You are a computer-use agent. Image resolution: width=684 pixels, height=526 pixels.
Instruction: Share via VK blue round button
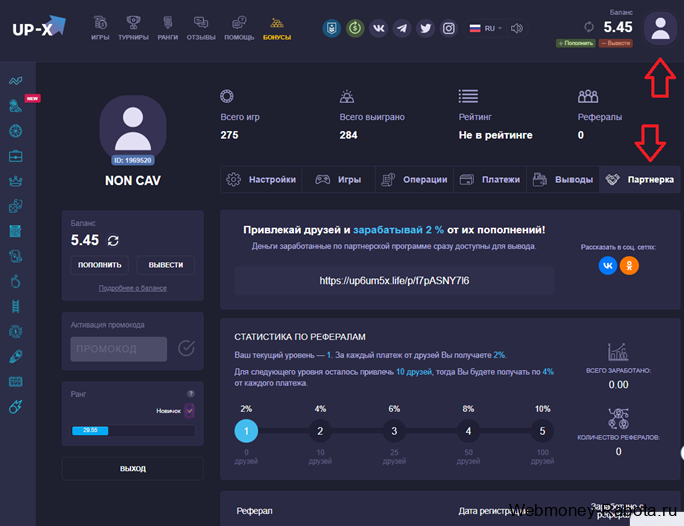[x=608, y=265]
